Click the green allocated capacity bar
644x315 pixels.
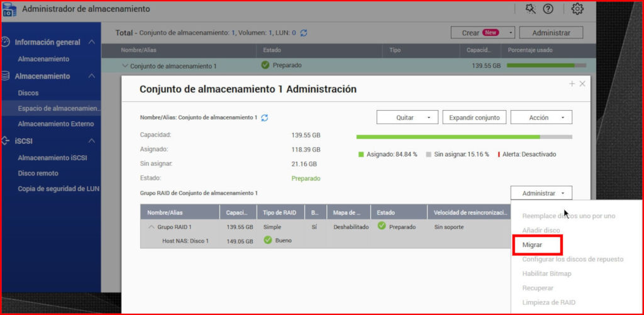(x=448, y=136)
